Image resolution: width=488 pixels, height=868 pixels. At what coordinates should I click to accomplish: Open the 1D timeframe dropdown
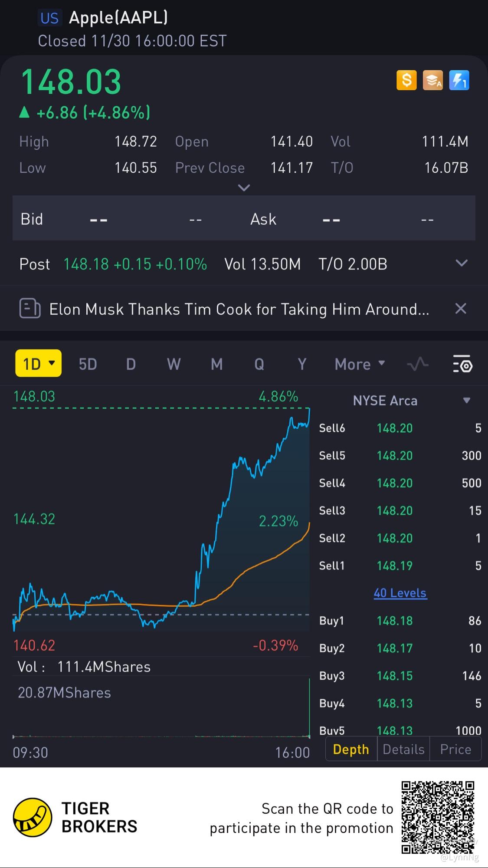[39, 363]
